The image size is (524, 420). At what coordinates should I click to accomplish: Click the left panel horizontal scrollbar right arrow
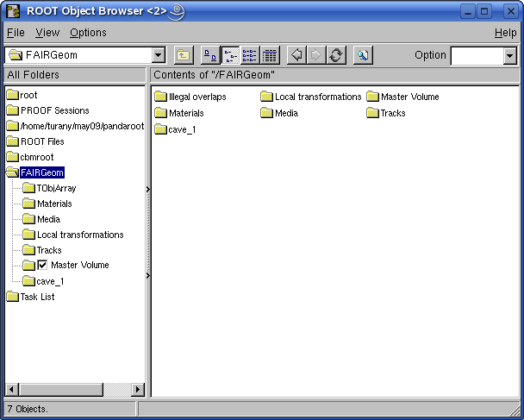[x=137, y=390]
